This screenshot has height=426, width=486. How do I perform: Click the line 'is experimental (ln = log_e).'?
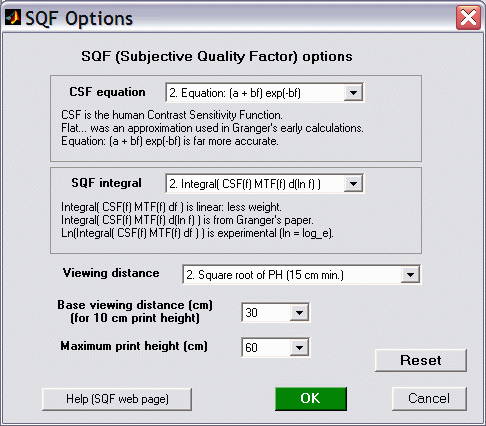point(197,233)
